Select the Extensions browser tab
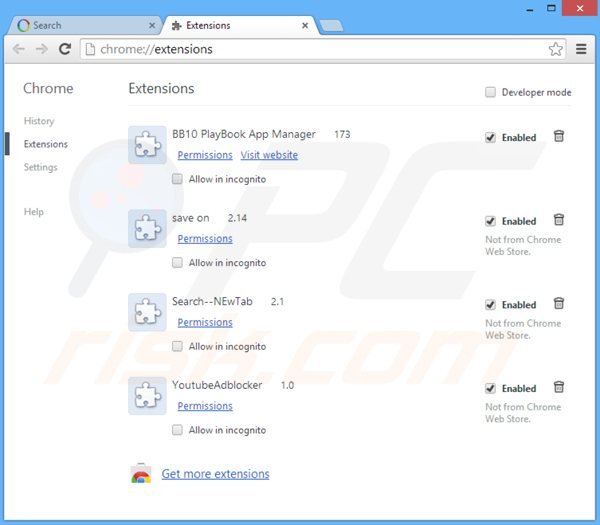Image resolution: width=600 pixels, height=525 pixels. tap(239, 26)
